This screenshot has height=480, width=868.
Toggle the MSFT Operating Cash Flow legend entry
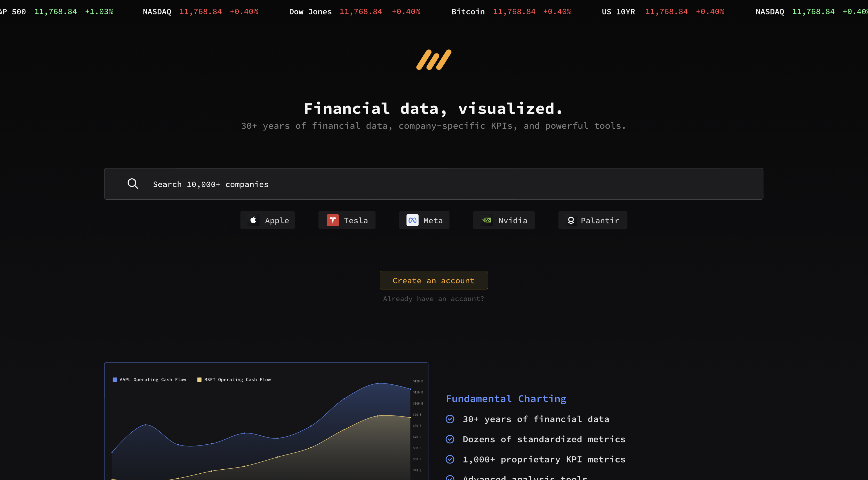pos(234,379)
